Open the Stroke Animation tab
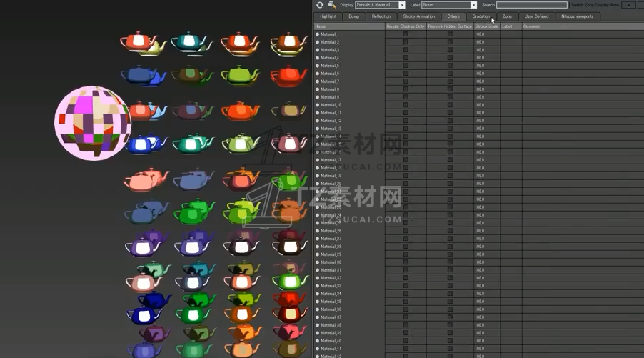The width and height of the screenshot is (644, 358). [x=418, y=16]
